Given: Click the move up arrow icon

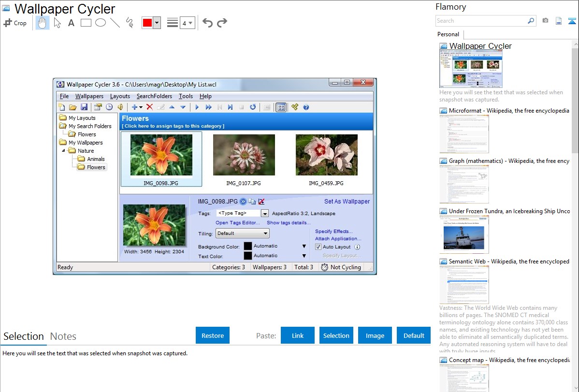Looking at the screenshot, I should tap(172, 107).
